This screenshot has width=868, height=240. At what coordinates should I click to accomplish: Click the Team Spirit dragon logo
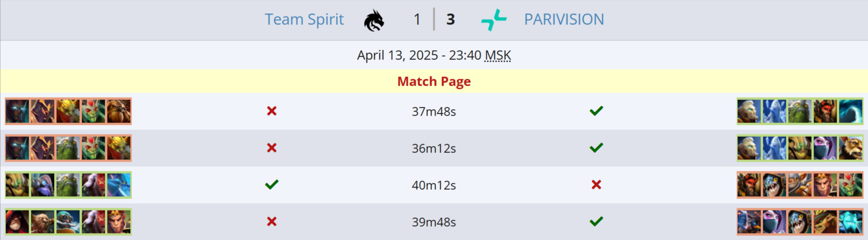pyautogui.click(x=374, y=20)
